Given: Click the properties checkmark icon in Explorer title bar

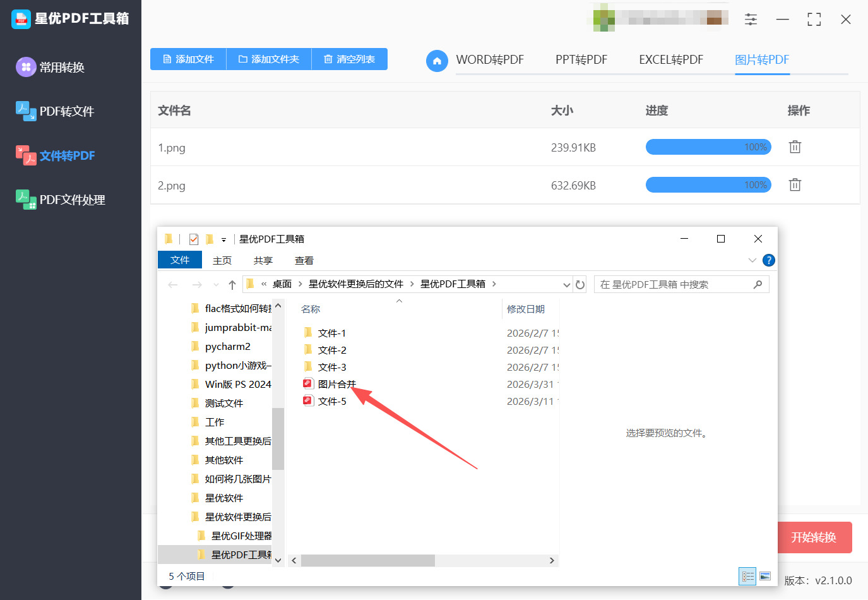Looking at the screenshot, I should coord(194,239).
